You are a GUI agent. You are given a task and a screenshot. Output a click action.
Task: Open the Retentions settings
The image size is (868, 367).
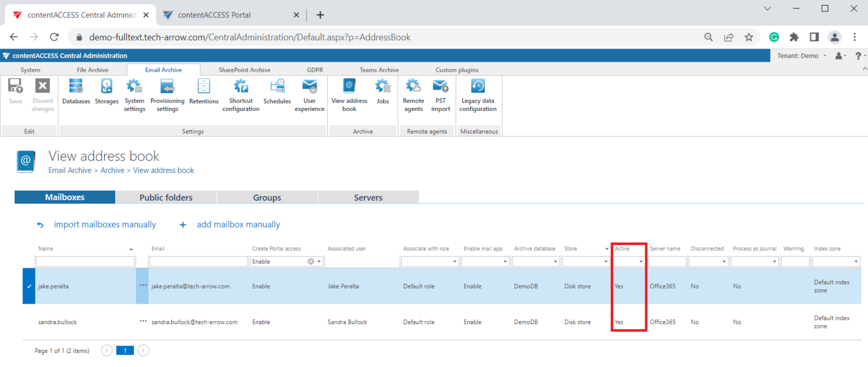203,92
